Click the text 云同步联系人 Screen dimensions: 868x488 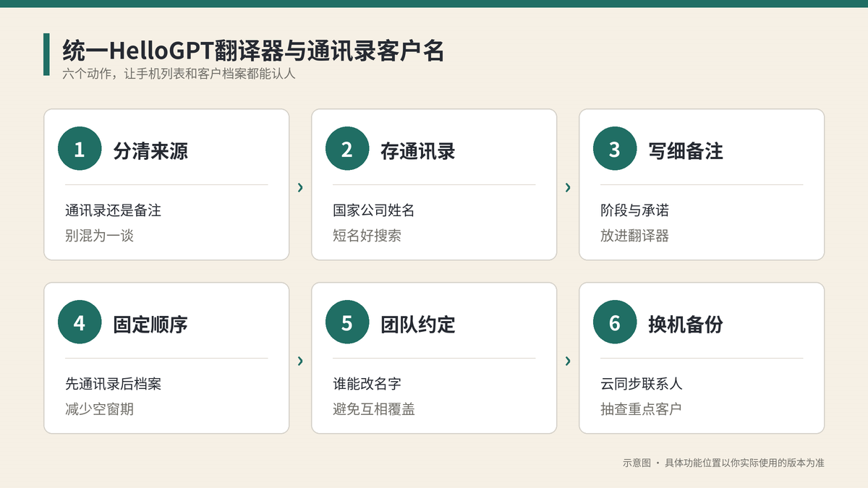pos(642,384)
